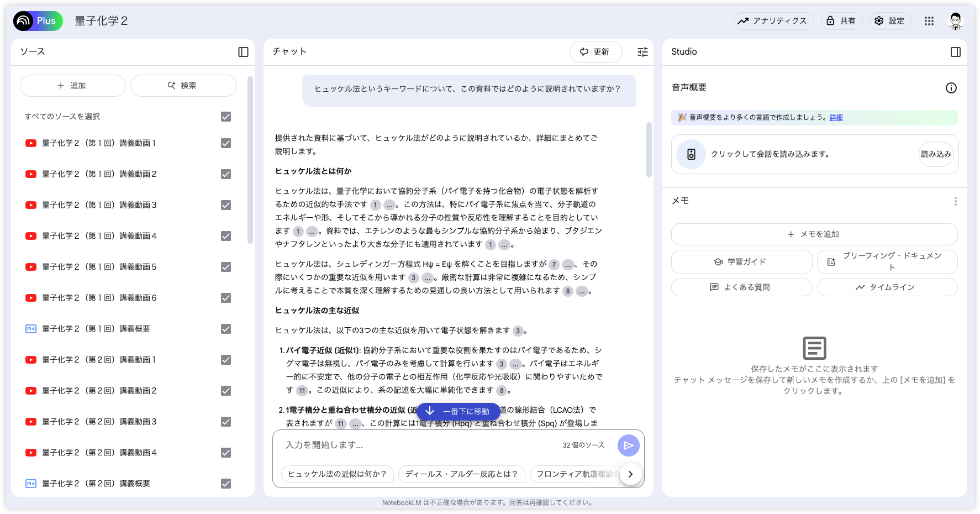Uncheck 量子化学2（第2回）講義動画1

coord(226,360)
